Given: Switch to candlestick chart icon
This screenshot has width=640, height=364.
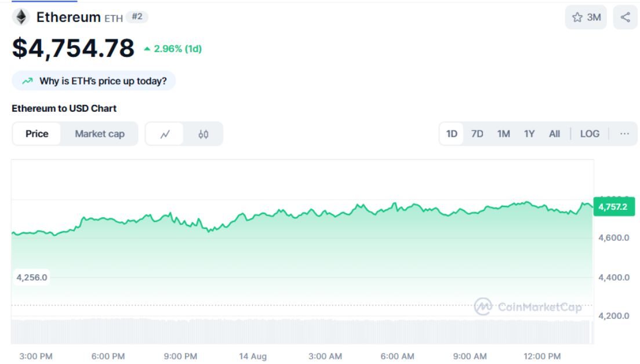Looking at the screenshot, I should [203, 134].
